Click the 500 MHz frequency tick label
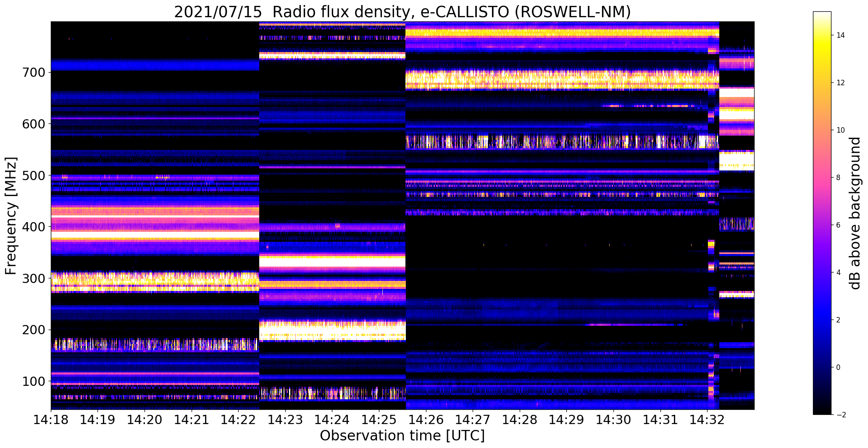Screen dimensions: 868x448 pos(33,176)
